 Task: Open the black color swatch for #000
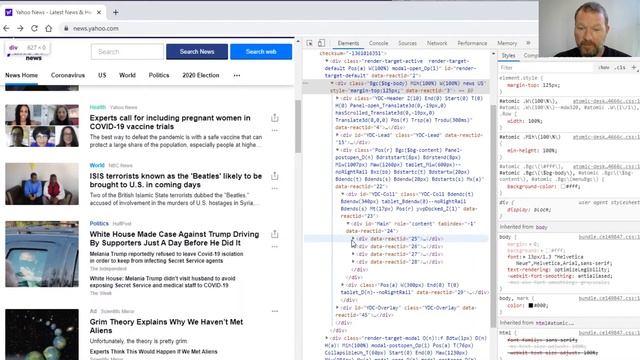point(531,305)
